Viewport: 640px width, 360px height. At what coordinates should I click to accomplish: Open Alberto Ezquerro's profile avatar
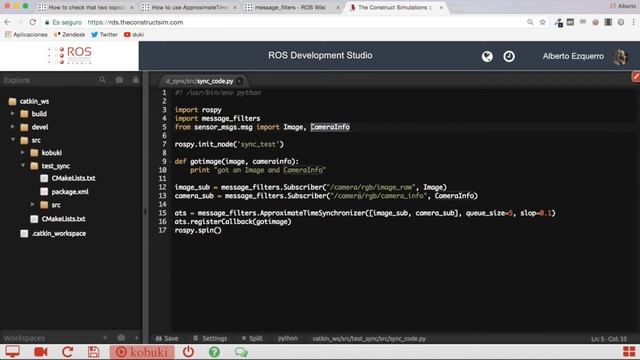click(x=620, y=56)
